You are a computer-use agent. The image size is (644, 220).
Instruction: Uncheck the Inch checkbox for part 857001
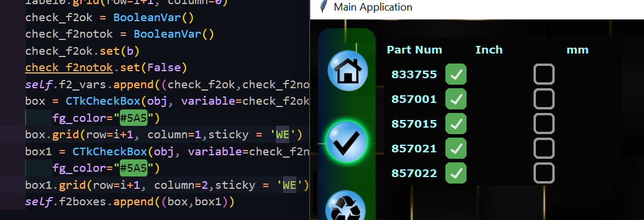tap(456, 99)
